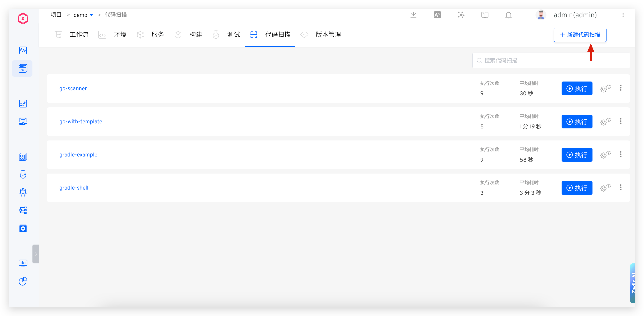Open the gradle-shell link

[x=74, y=188]
